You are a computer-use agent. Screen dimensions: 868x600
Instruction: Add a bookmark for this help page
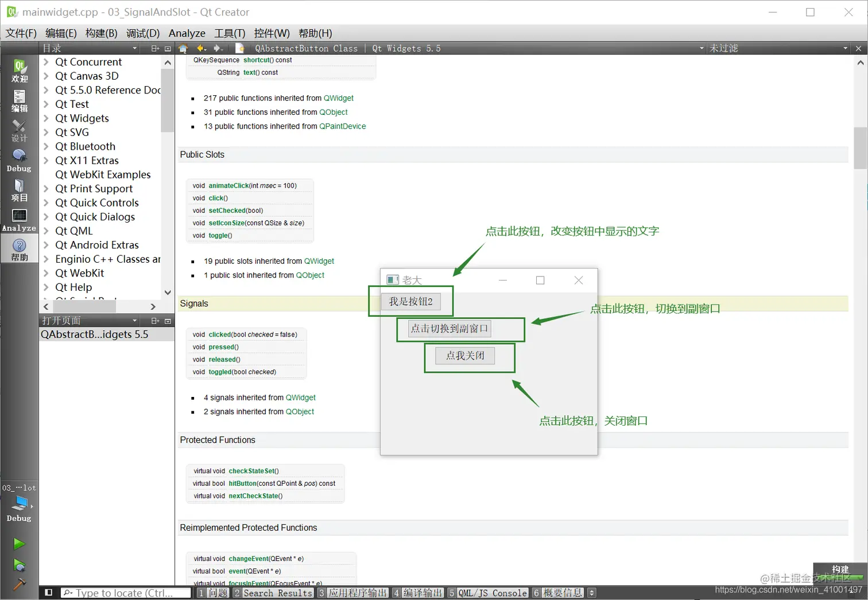(240, 48)
